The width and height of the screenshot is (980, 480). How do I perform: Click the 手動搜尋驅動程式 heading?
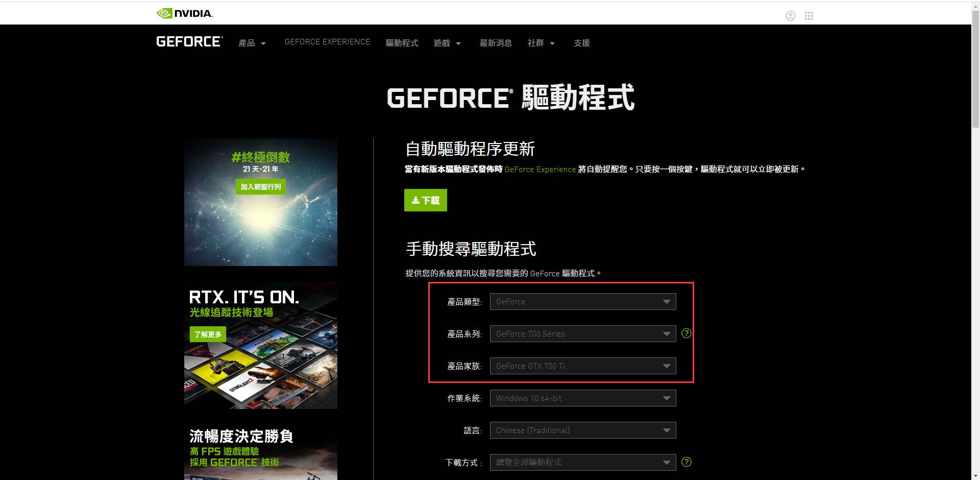(x=471, y=249)
